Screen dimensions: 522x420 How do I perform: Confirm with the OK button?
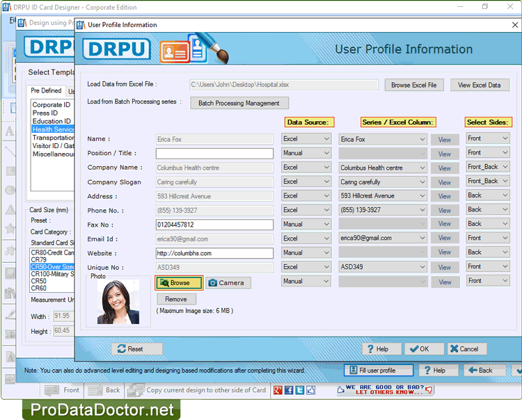click(x=424, y=349)
